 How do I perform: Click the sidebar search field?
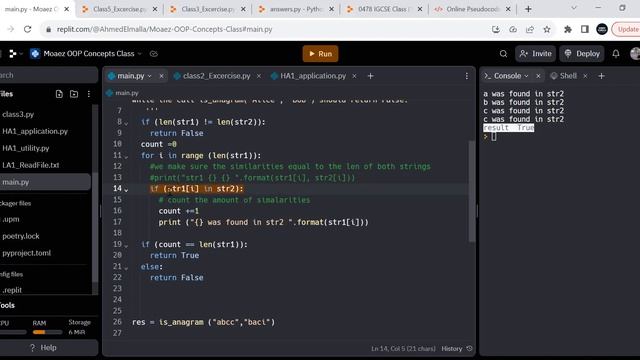(48, 76)
